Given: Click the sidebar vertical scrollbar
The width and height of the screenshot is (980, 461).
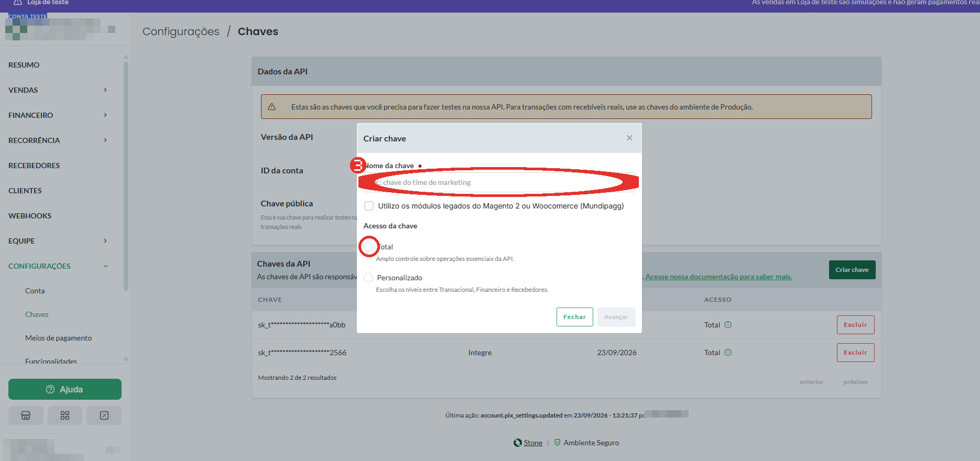Looking at the screenshot, I should pos(126,175).
